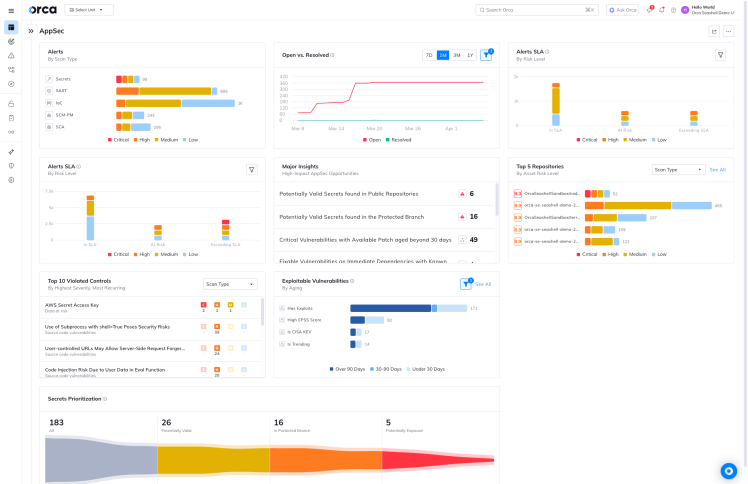Click the SCA scan type icon
This screenshot has height=484, width=748.
tap(49, 127)
